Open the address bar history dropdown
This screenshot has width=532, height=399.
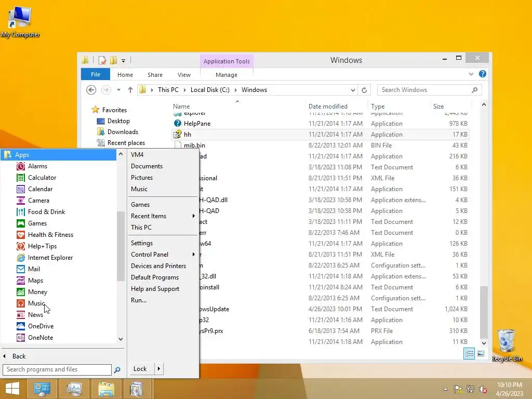tap(353, 90)
